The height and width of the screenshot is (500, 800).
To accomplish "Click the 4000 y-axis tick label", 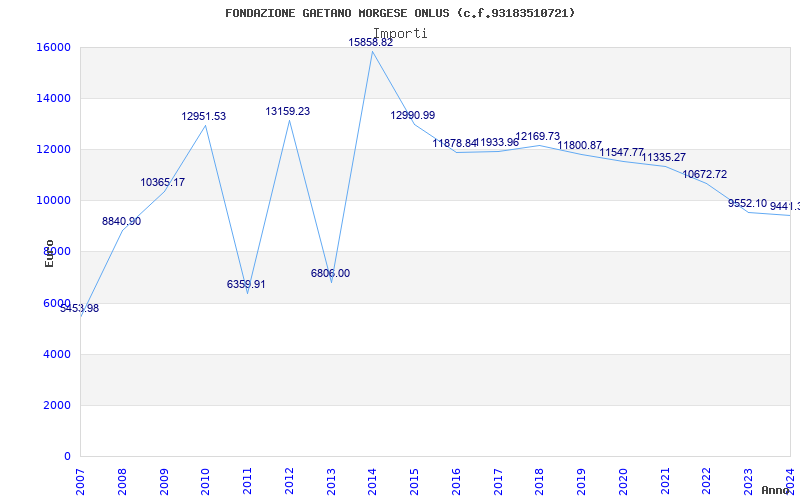I will tap(57, 354).
